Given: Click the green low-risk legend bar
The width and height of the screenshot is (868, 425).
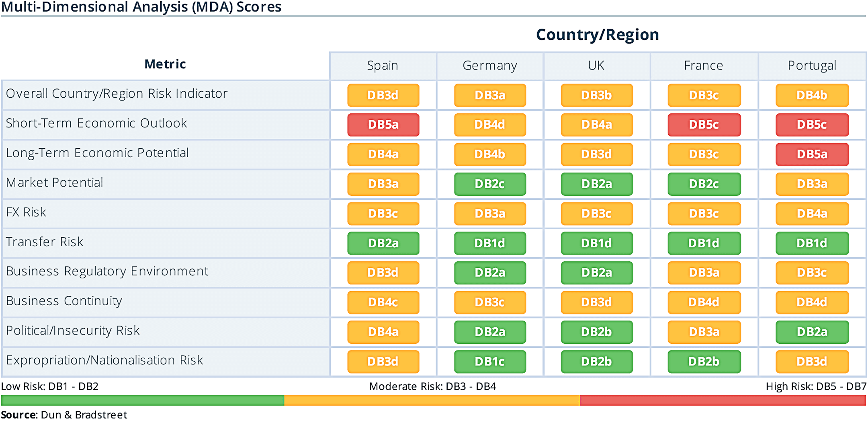Looking at the screenshot, I should (x=143, y=400).
